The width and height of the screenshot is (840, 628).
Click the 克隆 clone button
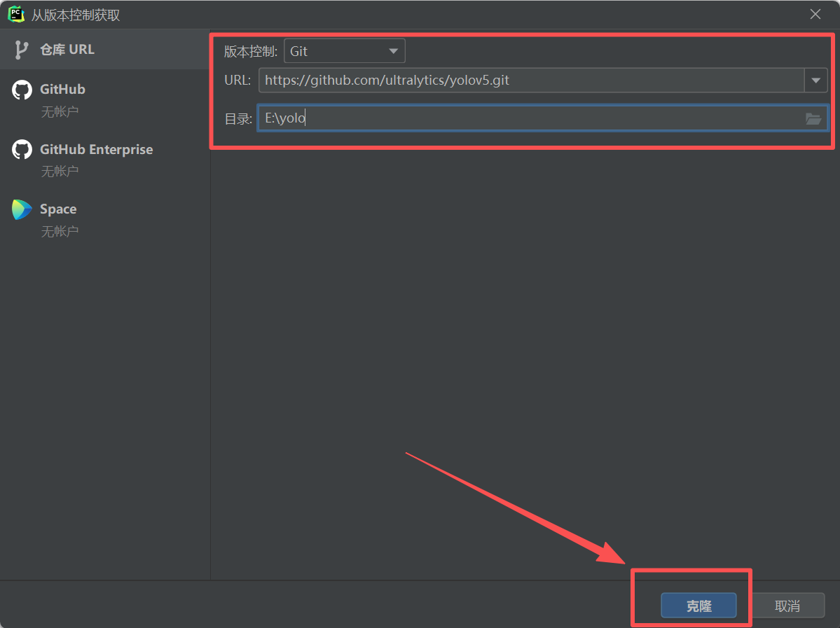point(698,606)
